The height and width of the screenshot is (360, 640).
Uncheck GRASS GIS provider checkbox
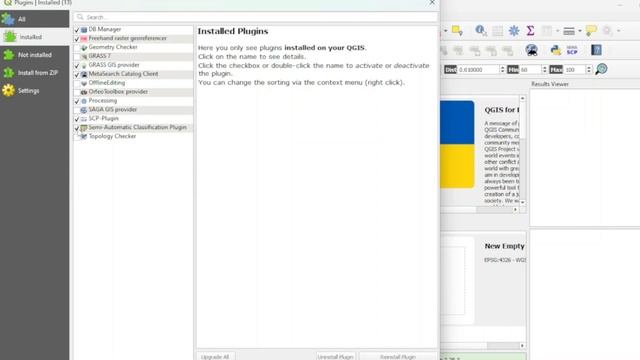click(77, 65)
